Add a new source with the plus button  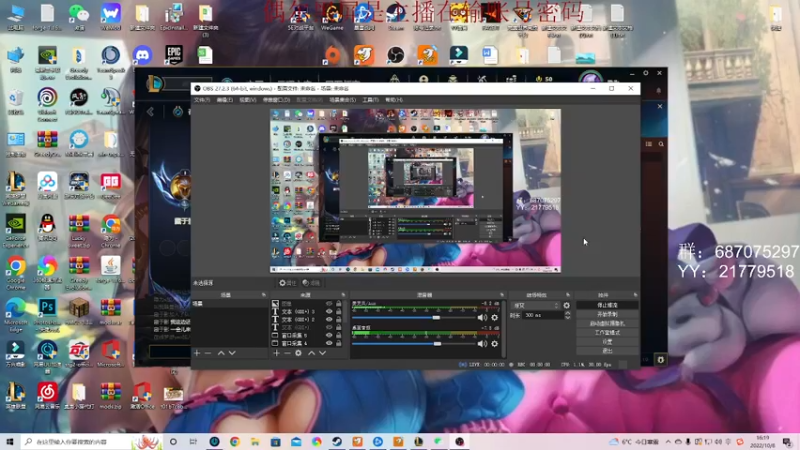276,353
